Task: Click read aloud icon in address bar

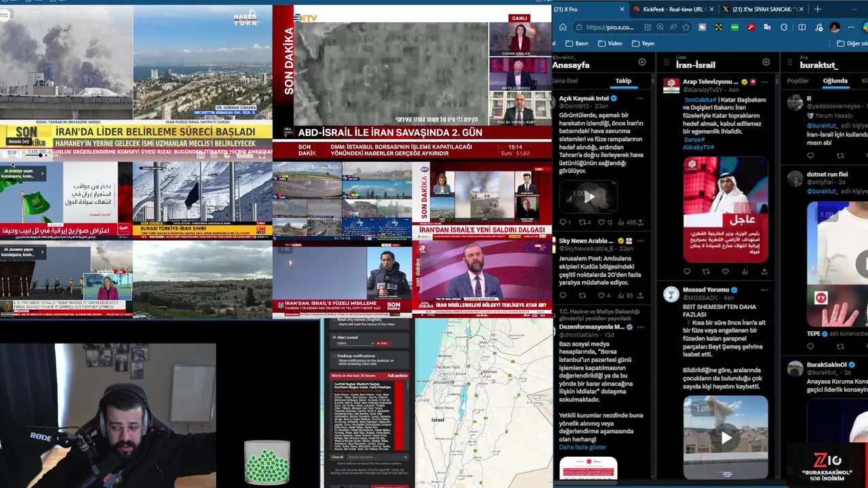Action: point(673,27)
